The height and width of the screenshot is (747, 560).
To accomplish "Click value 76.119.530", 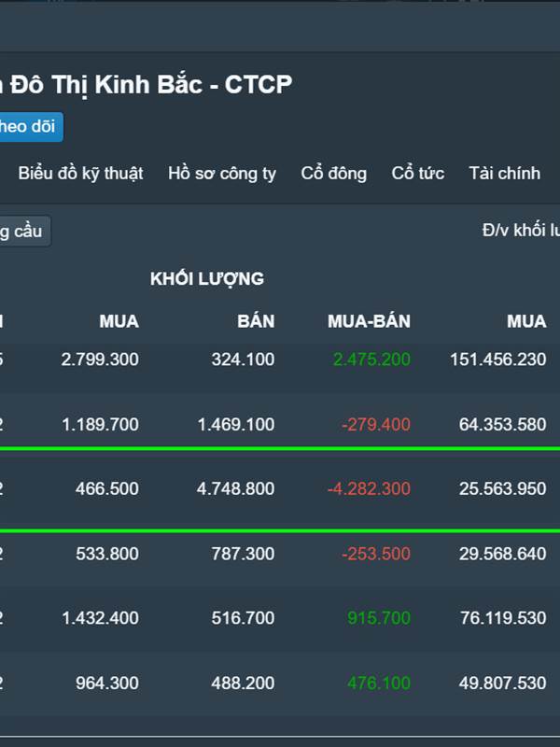I will [x=503, y=618].
